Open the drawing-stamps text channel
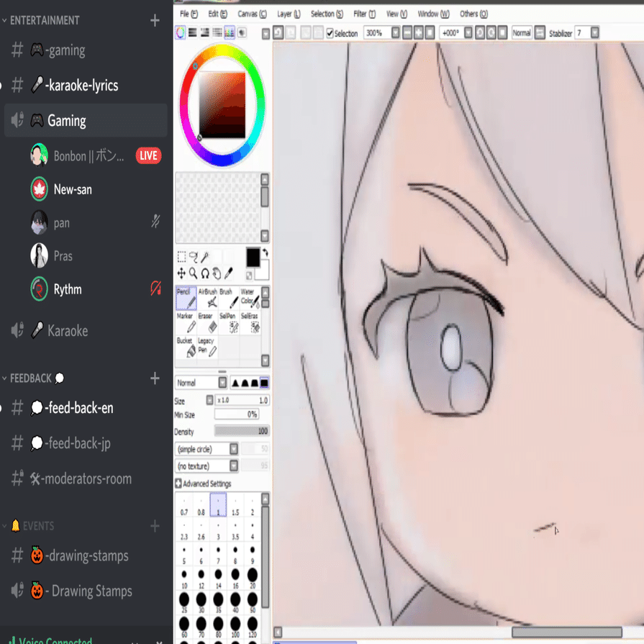The width and height of the screenshot is (644, 644). 86,555
